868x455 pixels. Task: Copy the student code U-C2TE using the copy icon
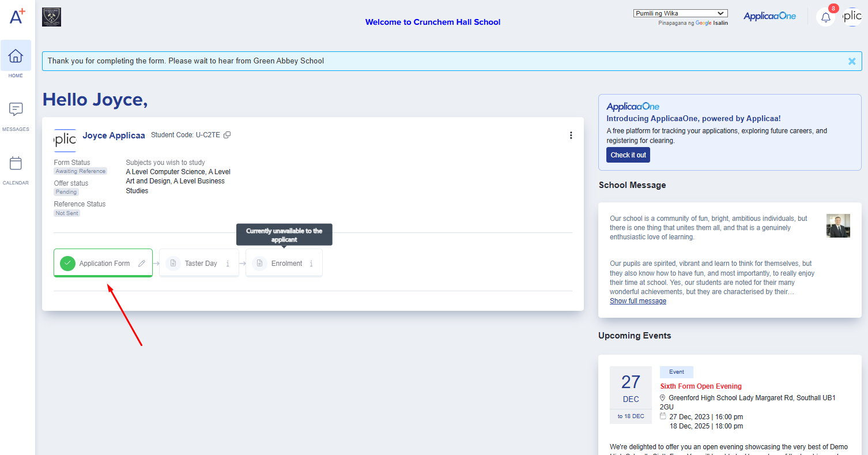point(227,134)
